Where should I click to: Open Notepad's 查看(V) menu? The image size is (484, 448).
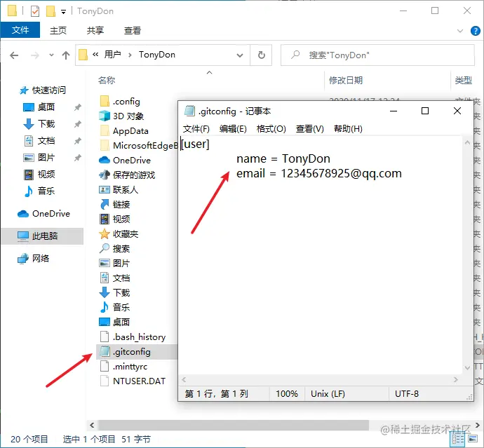click(x=309, y=129)
